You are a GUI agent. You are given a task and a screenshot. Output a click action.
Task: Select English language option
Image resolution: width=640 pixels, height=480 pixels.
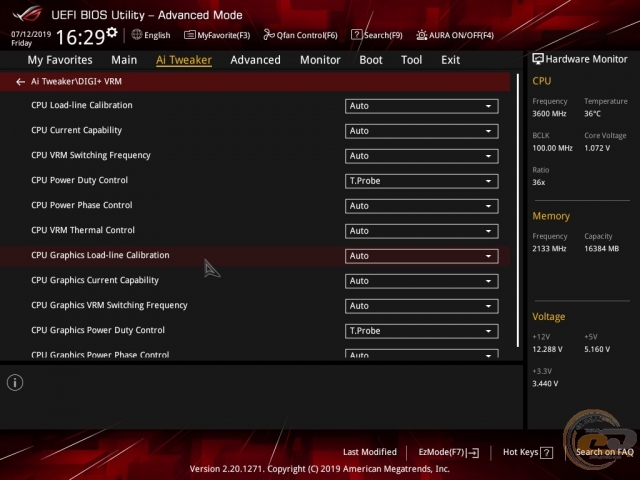[157, 35]
